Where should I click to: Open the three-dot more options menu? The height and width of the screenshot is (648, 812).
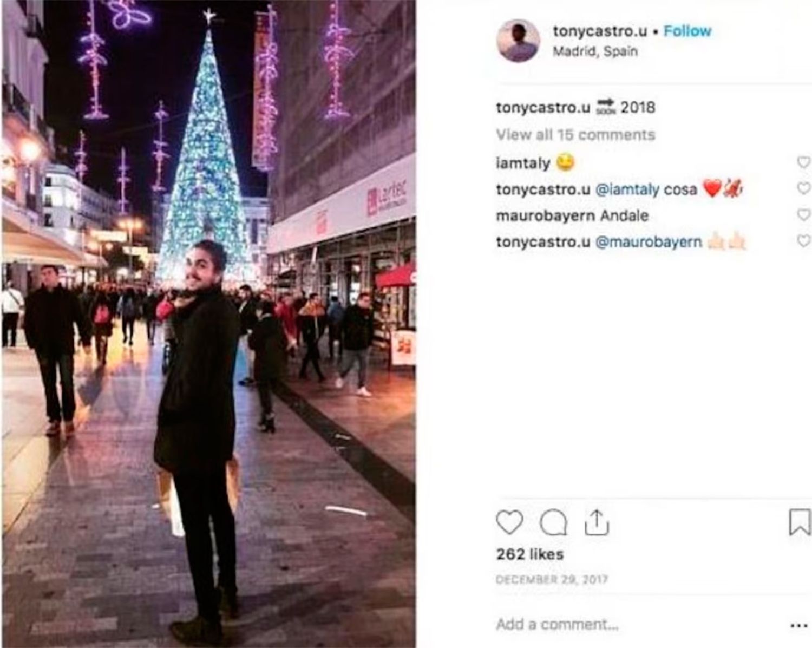(x=799, y=625)
